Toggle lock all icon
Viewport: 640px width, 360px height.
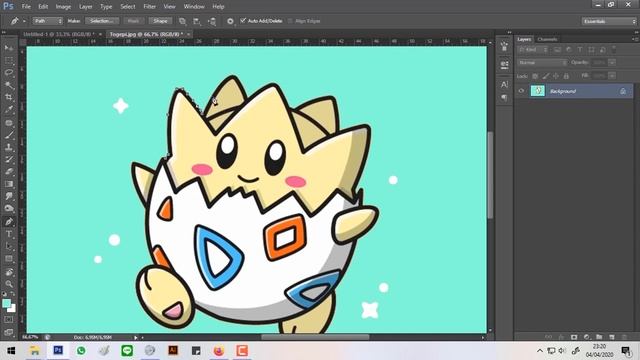coord(566,76)
